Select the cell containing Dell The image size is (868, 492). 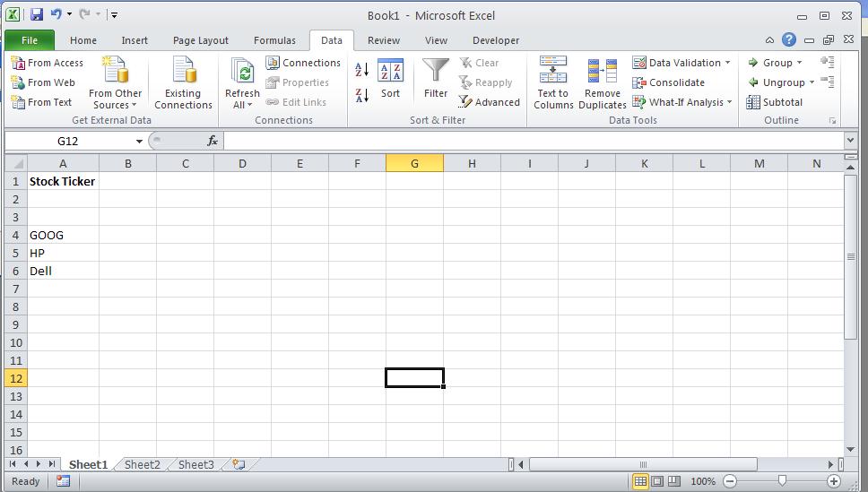63,272
